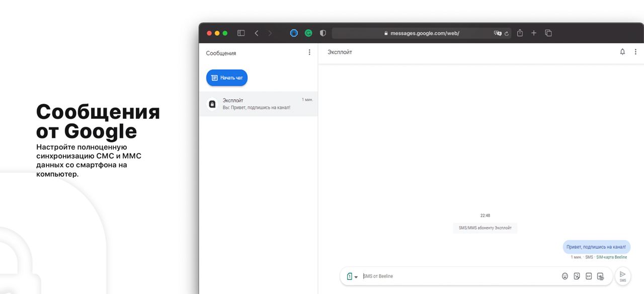Screen dimensions: 644x294
Task: Go back with the browser back arrow
Action: click(x=257, y=33)
